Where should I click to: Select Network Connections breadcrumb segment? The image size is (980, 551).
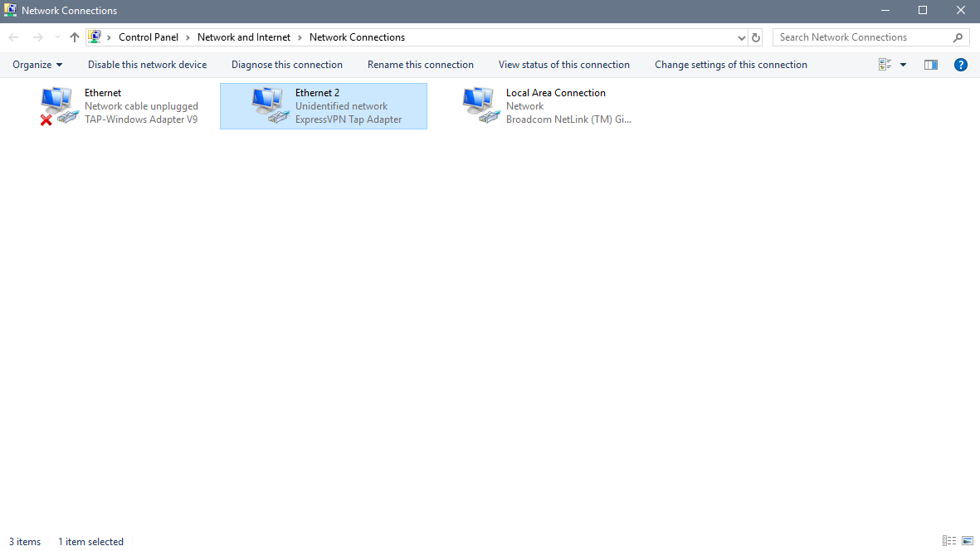pos(357,37)
